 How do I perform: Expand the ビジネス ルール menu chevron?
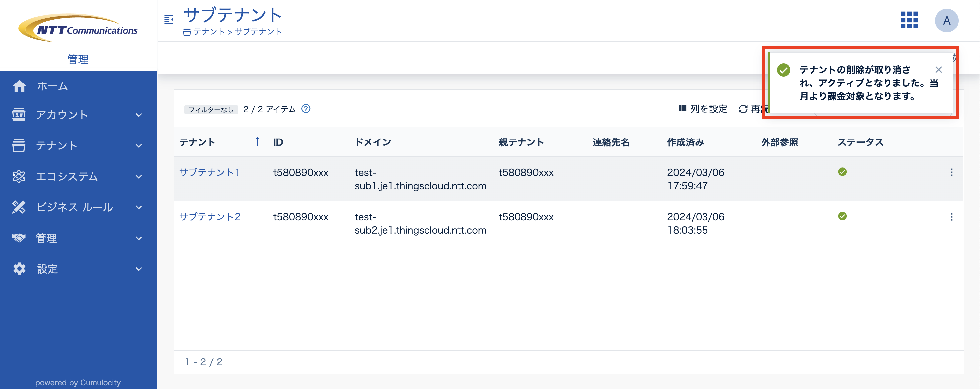coord(139,207)
